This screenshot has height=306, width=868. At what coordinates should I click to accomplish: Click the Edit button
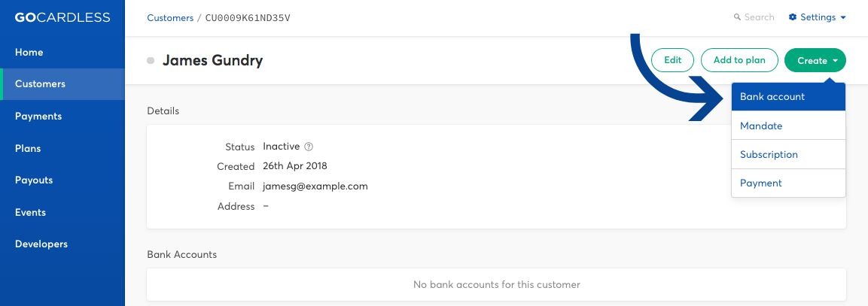click(x=672, y=60)
